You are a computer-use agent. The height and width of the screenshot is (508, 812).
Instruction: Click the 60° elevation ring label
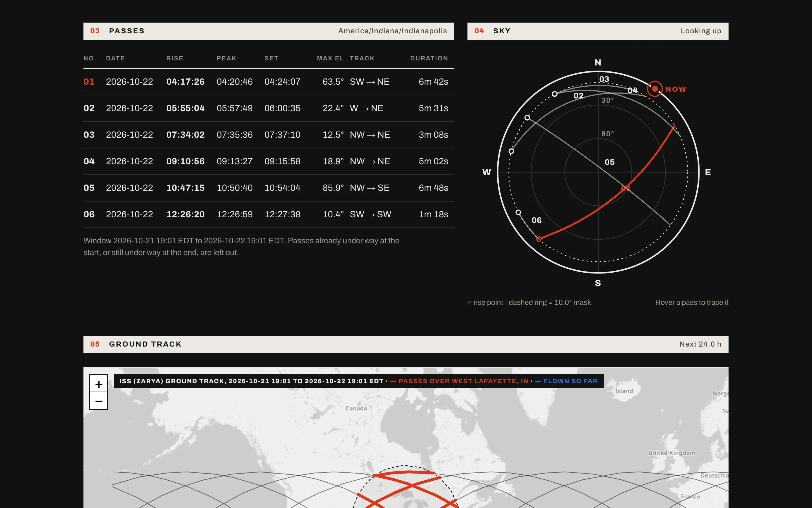point(607,134)
